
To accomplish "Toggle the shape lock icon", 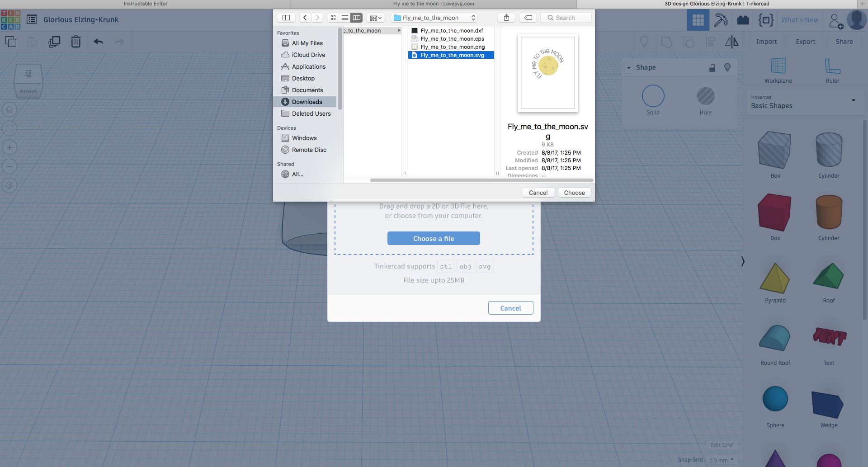I will point(712,68).
